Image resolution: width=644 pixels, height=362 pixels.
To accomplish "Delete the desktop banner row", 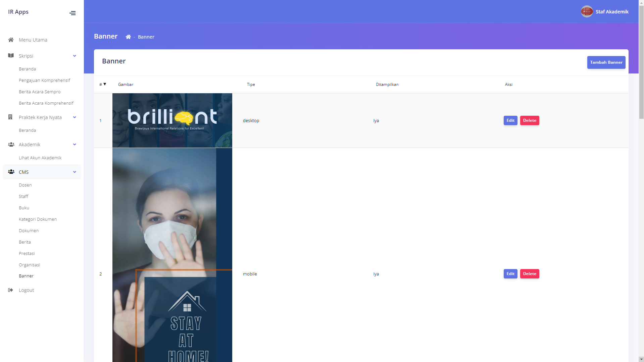I will (x=529, y=120).
